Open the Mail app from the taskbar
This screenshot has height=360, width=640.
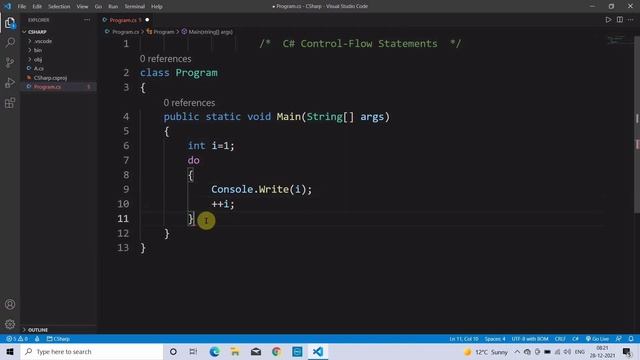[256, 352]
